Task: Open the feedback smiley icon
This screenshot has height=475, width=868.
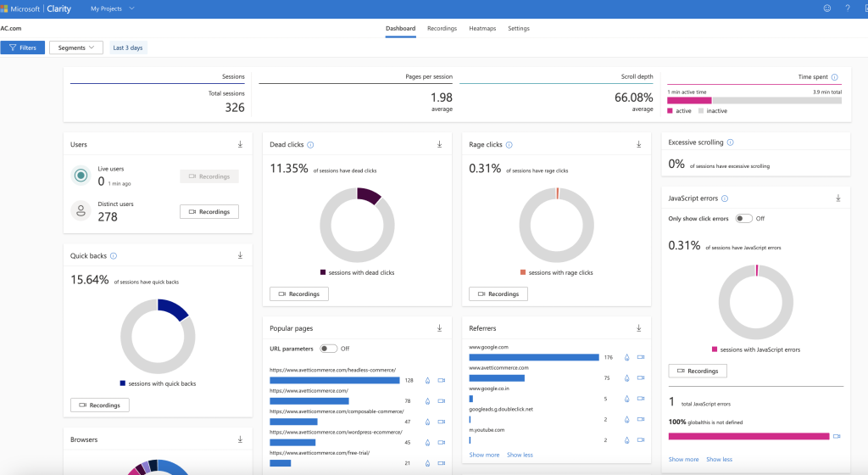Action: point(827,8)
